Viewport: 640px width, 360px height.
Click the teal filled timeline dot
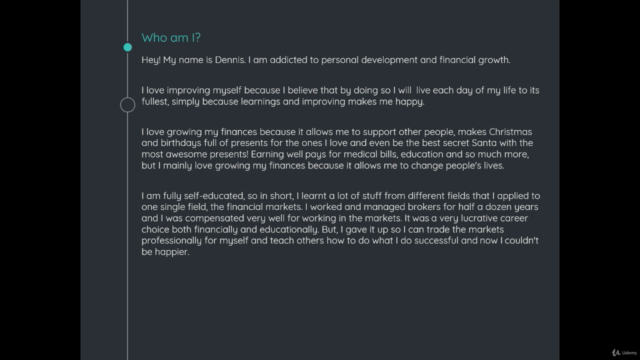(127, 47)
